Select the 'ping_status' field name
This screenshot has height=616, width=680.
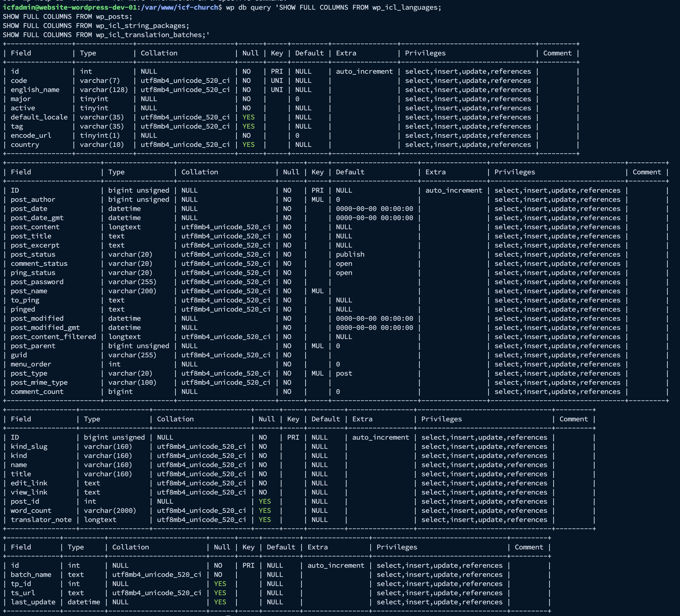pyautogui.click(x=33, y=273)
